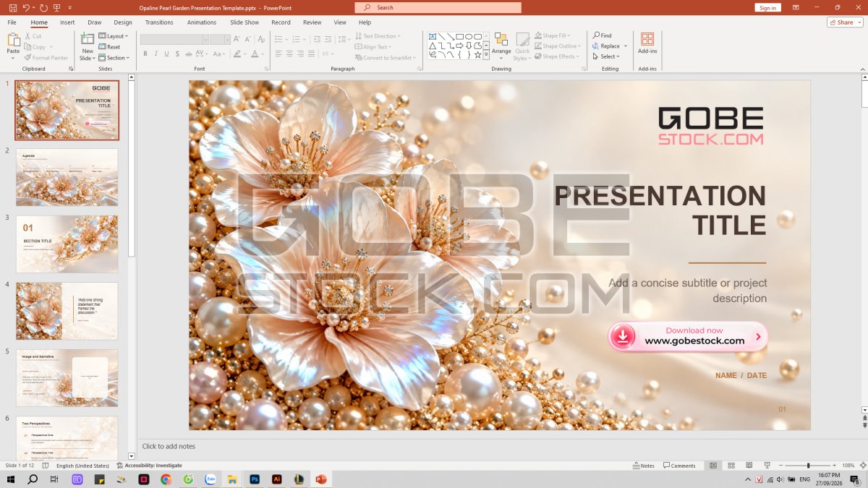868x488 pixels.
Task: Open the Layout dropdown
Action: pos(114,36)
